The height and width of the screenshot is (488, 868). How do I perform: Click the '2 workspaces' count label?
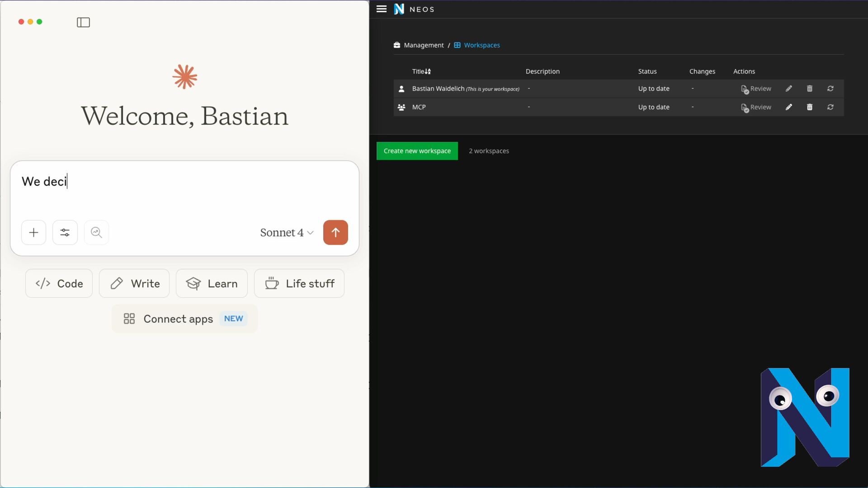click(489, 151)
